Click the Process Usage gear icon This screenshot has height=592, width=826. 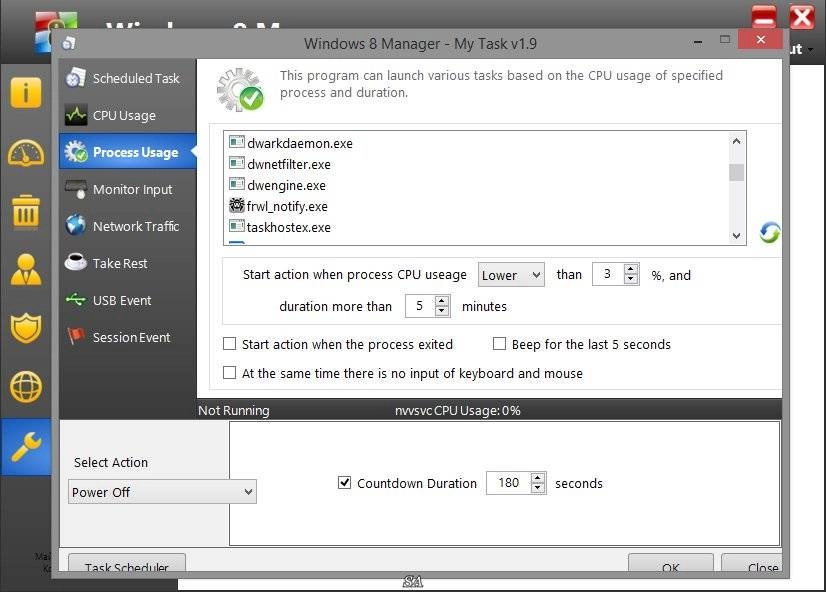[76, 152]
